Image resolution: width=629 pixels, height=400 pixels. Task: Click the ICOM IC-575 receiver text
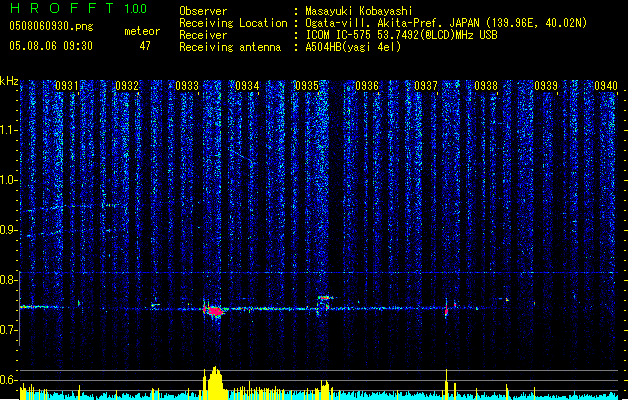coord(401,35)
